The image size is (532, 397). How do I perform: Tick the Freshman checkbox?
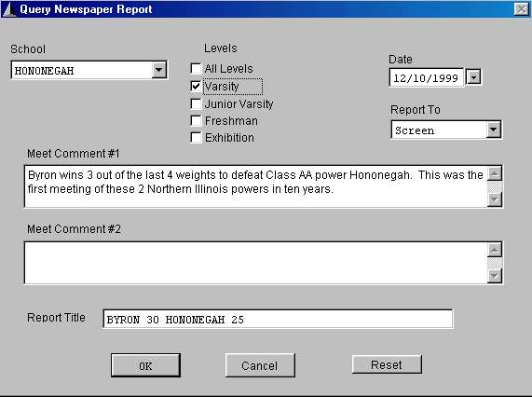coord(196,120)
